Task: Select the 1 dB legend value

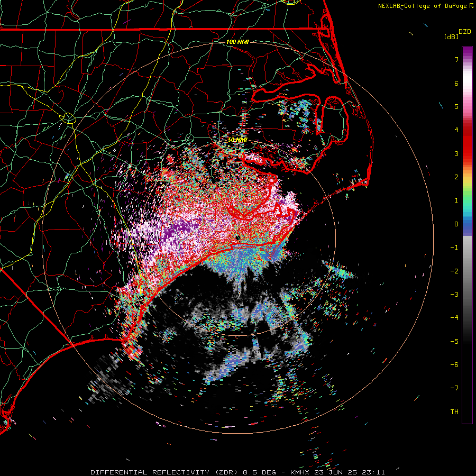Action: point(456,200)
